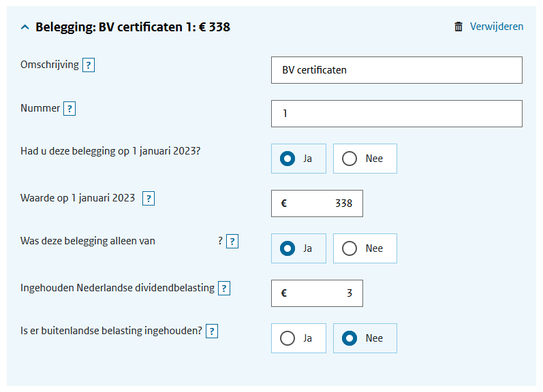Open help icon beside Omschrijving

(x=89, y=65)
